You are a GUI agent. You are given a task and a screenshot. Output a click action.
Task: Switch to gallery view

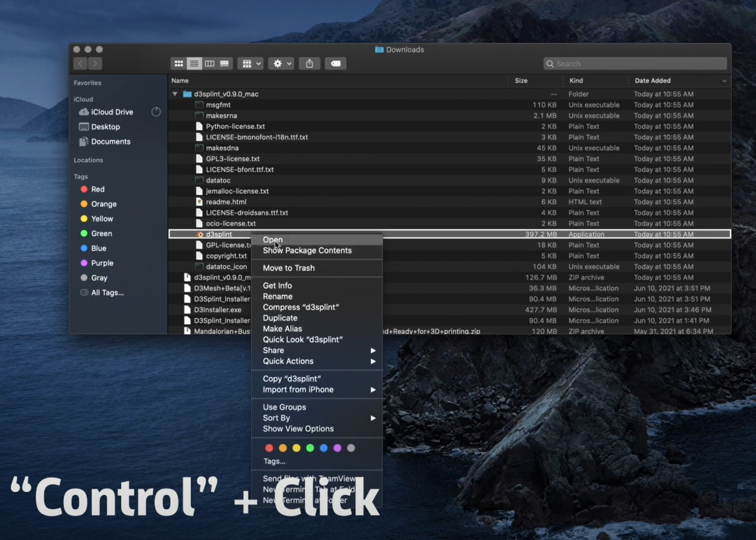225,64
